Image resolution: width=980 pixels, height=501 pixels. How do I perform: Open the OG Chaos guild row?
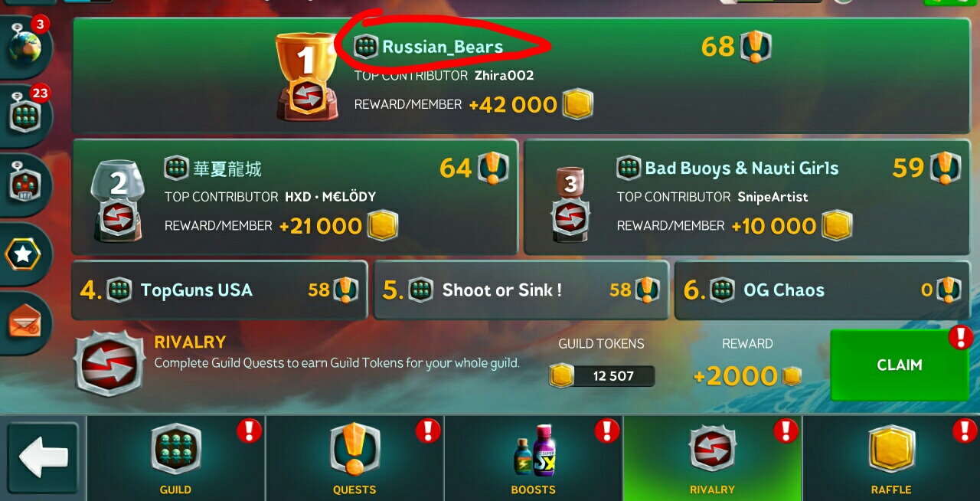tap(822, 290)
